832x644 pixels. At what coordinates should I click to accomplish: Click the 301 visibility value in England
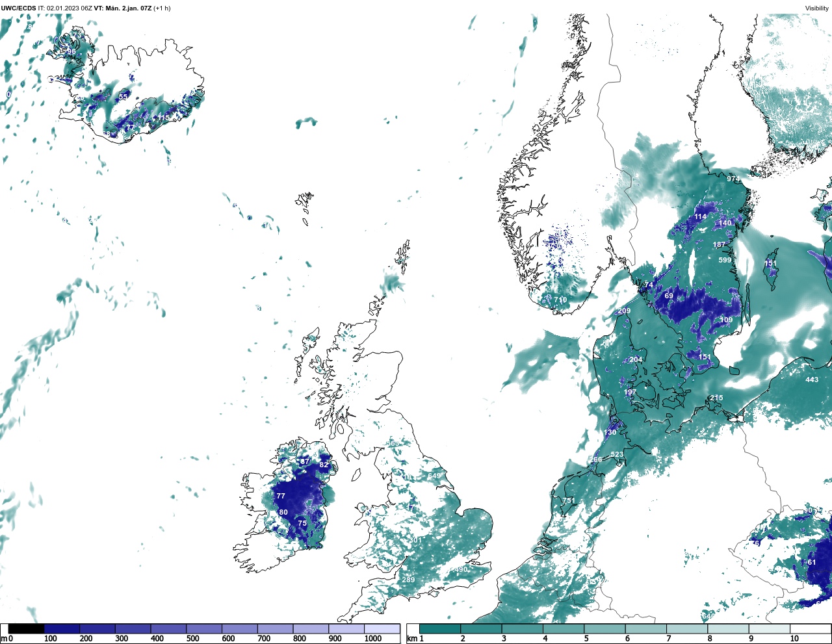coord(415,540)
